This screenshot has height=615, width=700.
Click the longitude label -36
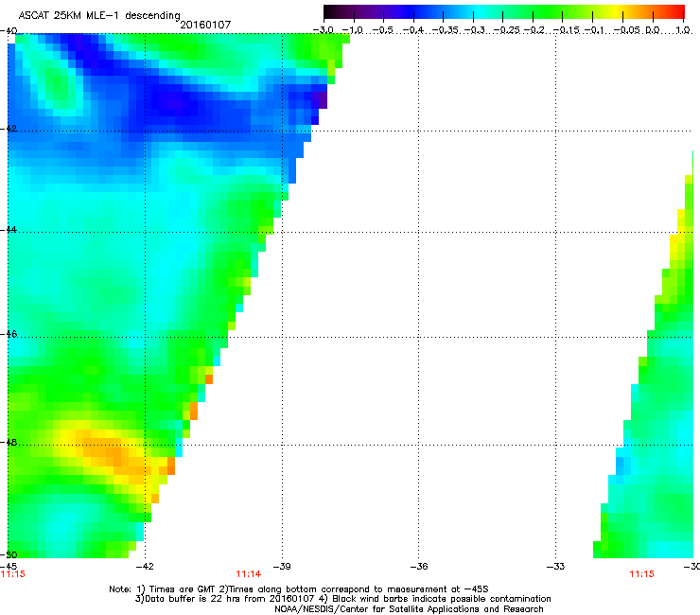(419, 567)
